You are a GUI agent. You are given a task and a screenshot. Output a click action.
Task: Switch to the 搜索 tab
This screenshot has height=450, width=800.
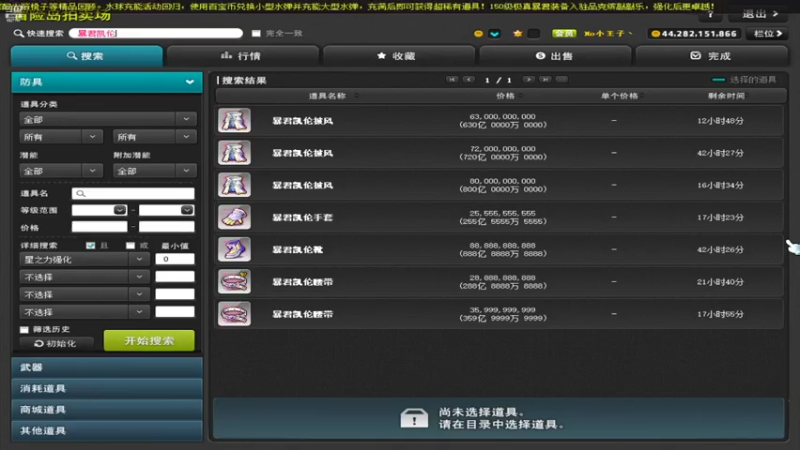87,56
